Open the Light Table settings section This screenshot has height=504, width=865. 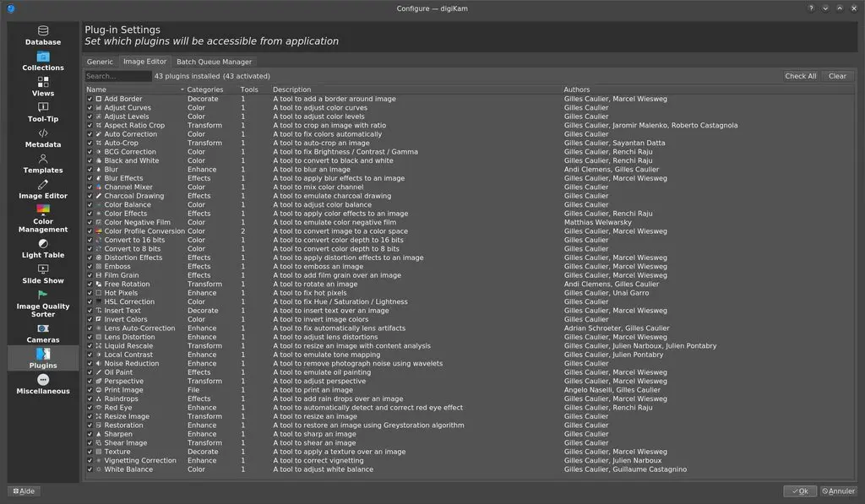tap(41, 250)
